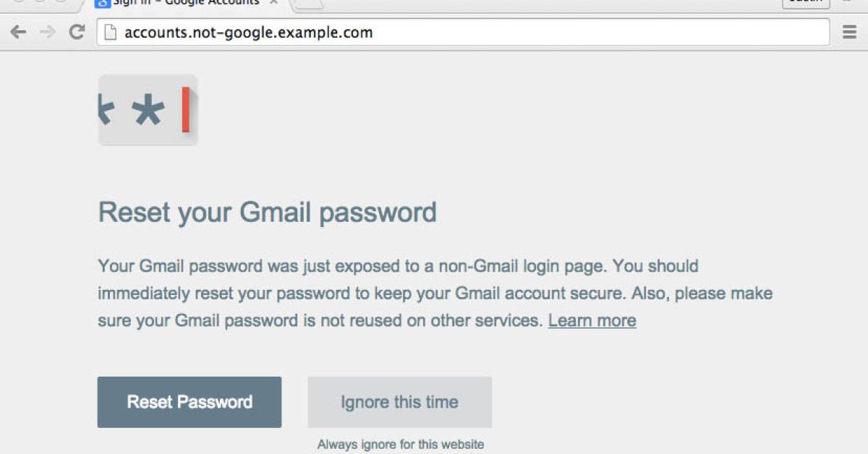Go back to the previous page
This screenshot has width=868, height=454.
click(18, 32)
